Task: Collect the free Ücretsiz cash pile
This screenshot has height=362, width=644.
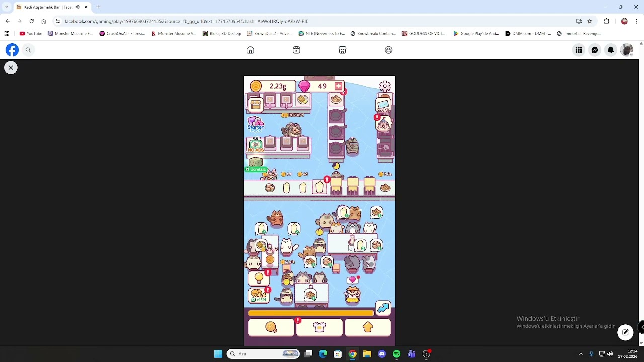Action: [256, 165]
